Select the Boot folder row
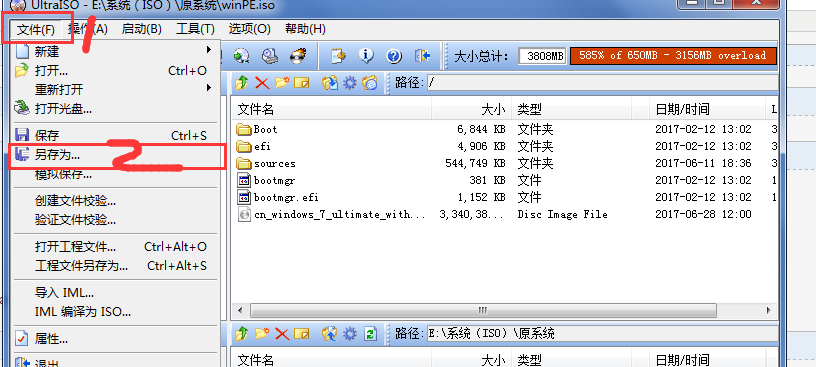 click(x=505, y=129)
